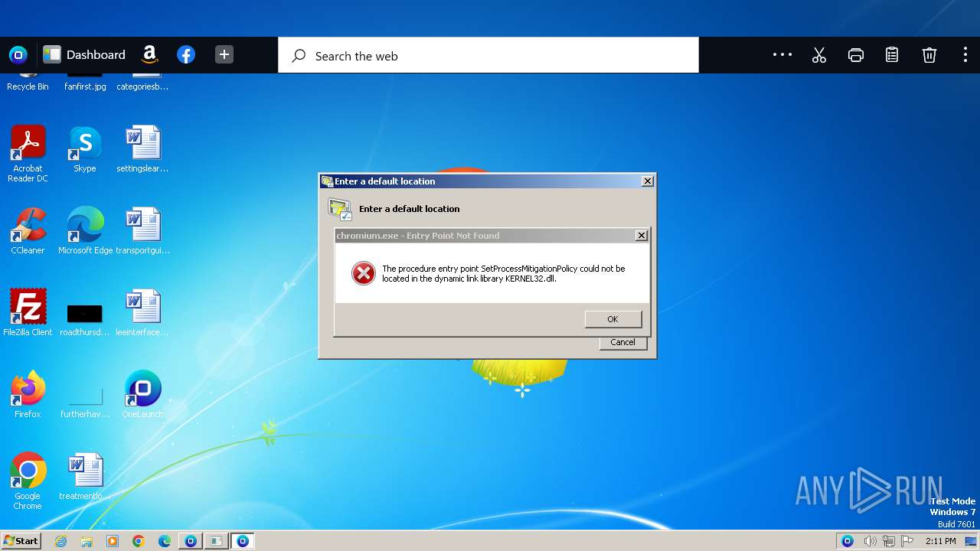Select the Skype desktop shortcut
Screen dimensions: 980x551
coord(84,150)
